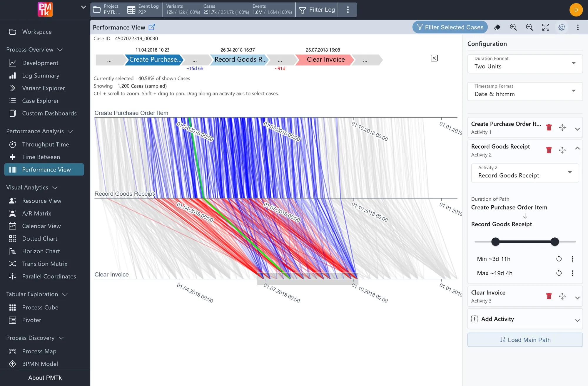The image size is (588, 386).
Task: Fit chart to screen with expand icon
Action: tap(546, 27)
